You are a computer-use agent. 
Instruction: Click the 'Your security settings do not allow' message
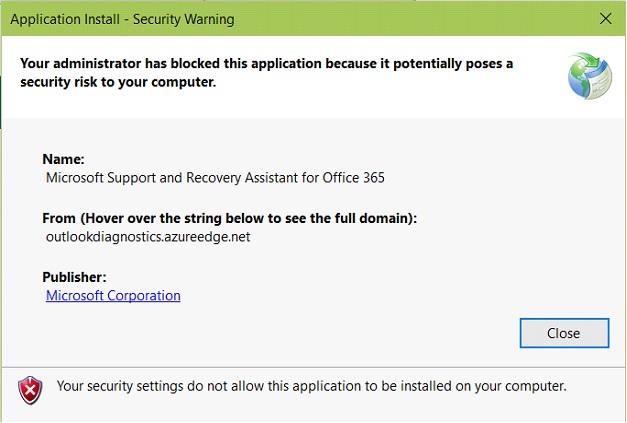click(x=312, y=385)
